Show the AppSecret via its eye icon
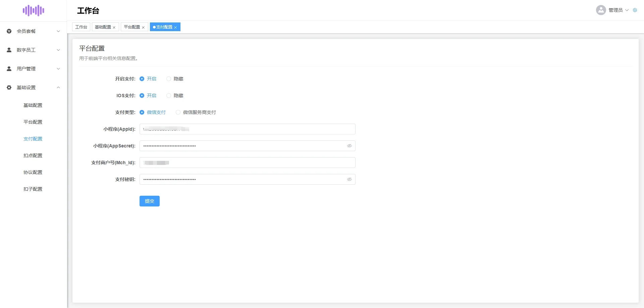Viewport: 644px width, 308px height. pyautogui.click(x=349, y=146)
